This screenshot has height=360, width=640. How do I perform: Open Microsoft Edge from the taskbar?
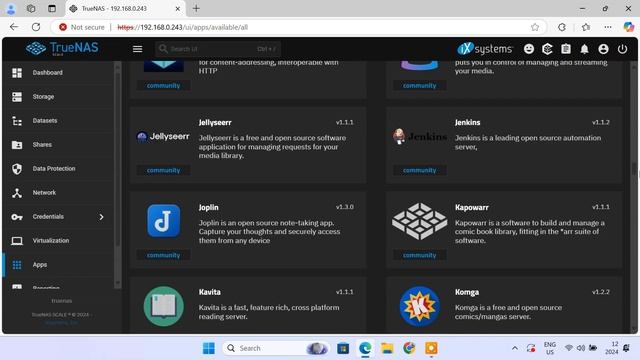[x=365, y=348]
